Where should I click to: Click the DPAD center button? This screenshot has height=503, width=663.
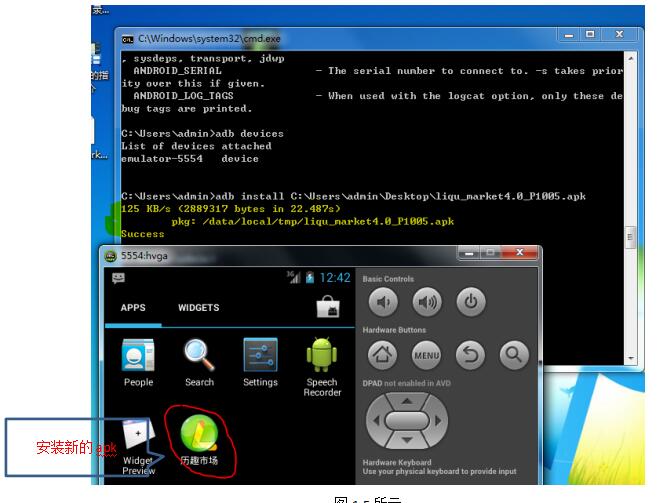point(407,420)
